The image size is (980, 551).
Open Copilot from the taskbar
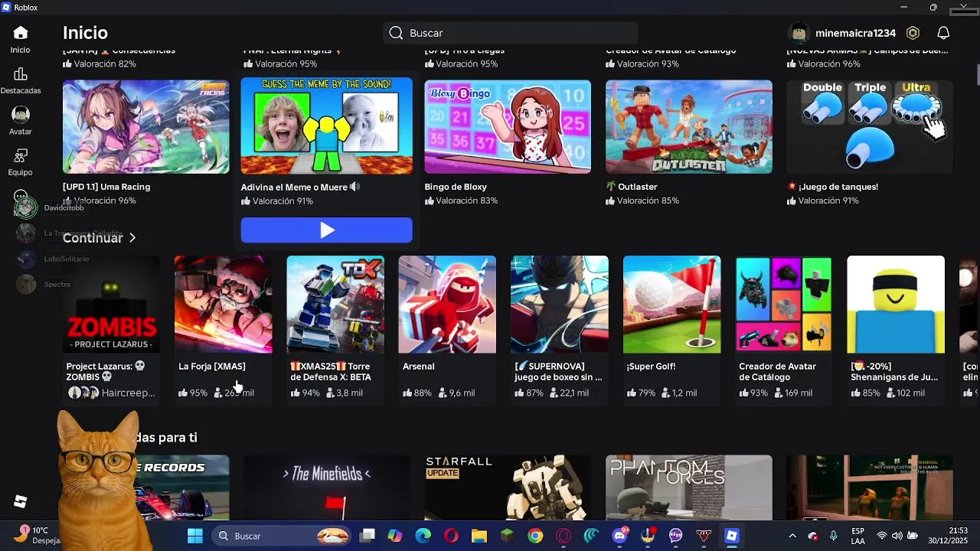tap(395, 536)
